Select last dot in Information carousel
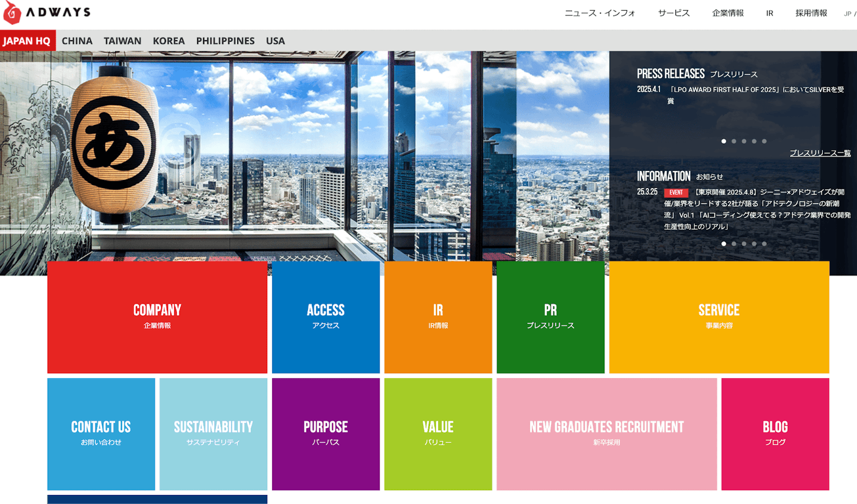Screen dimensions: 857x504 pos(764,244)
